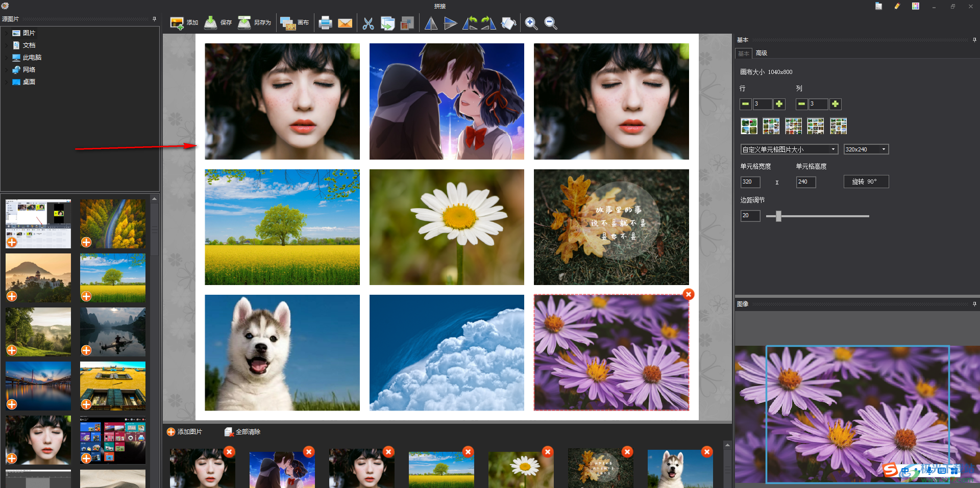Screen dimensions: 980x488
Task: Add castle mountain thumbnail to collage
Action: click(12, 296)
